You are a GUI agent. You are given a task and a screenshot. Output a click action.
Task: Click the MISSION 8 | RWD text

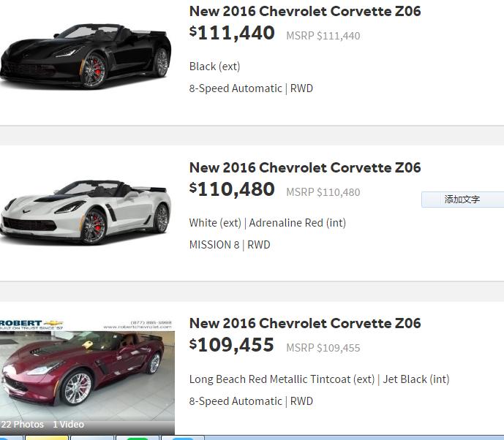tap(229, 245)
